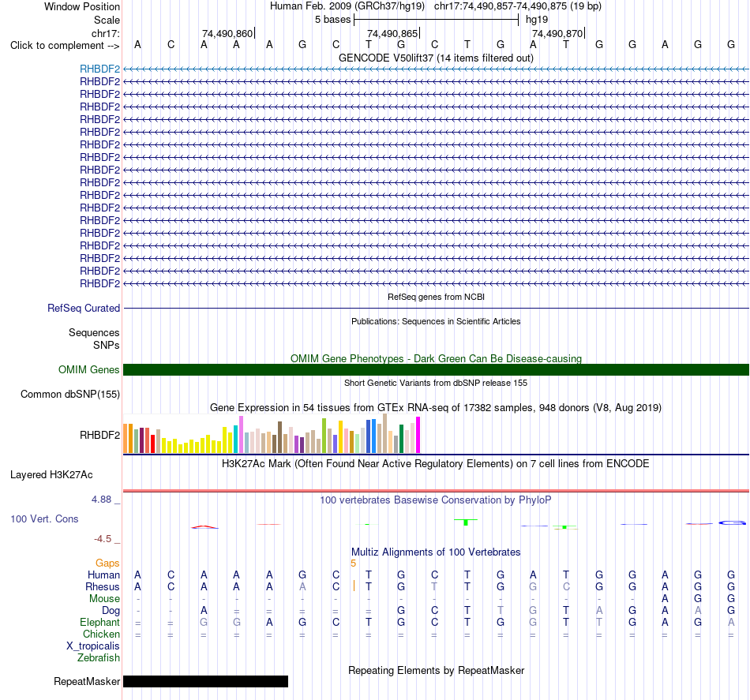Image resolution: width=750 pixels, height=700 pixels.
Task: Click the 'RefSeq genes from NCBI' title
Action: point(436,297)
